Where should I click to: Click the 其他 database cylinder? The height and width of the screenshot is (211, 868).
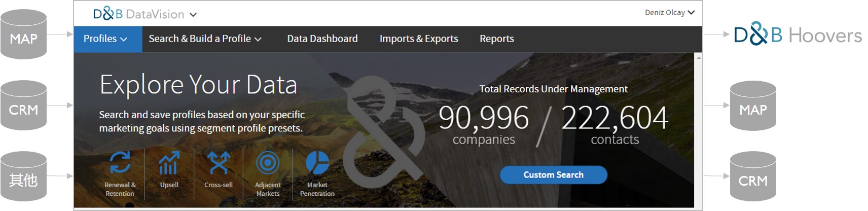(24, 177)
